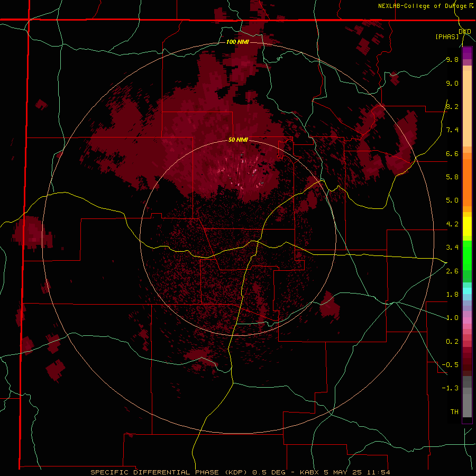Click the 1.8 legend value
Image resolution: width=476 pixels, height=476 pixels.
(x=452, y=295)
